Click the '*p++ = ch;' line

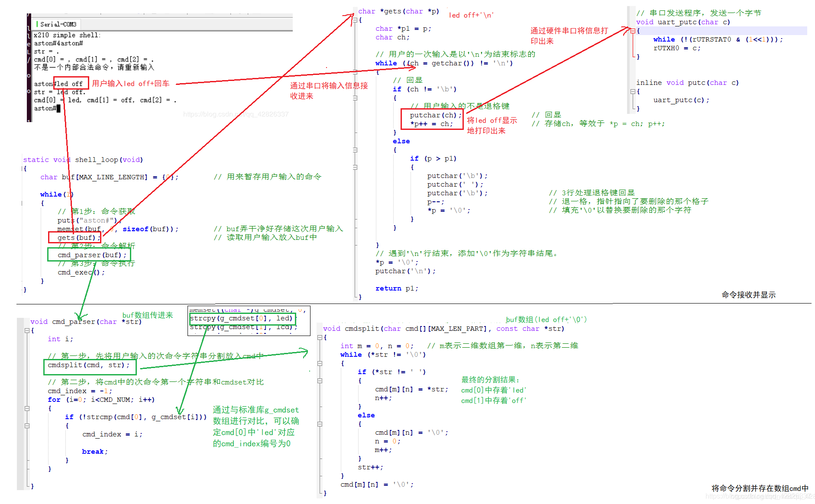432,124
